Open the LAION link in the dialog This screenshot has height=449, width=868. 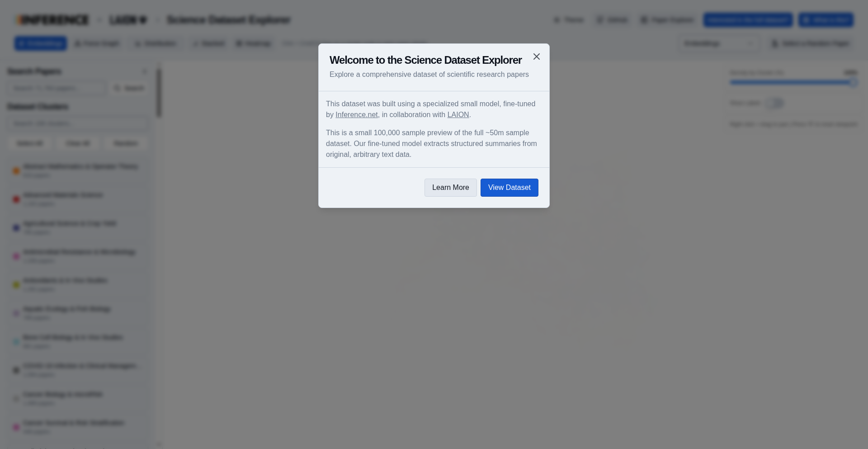pos(458,115)
